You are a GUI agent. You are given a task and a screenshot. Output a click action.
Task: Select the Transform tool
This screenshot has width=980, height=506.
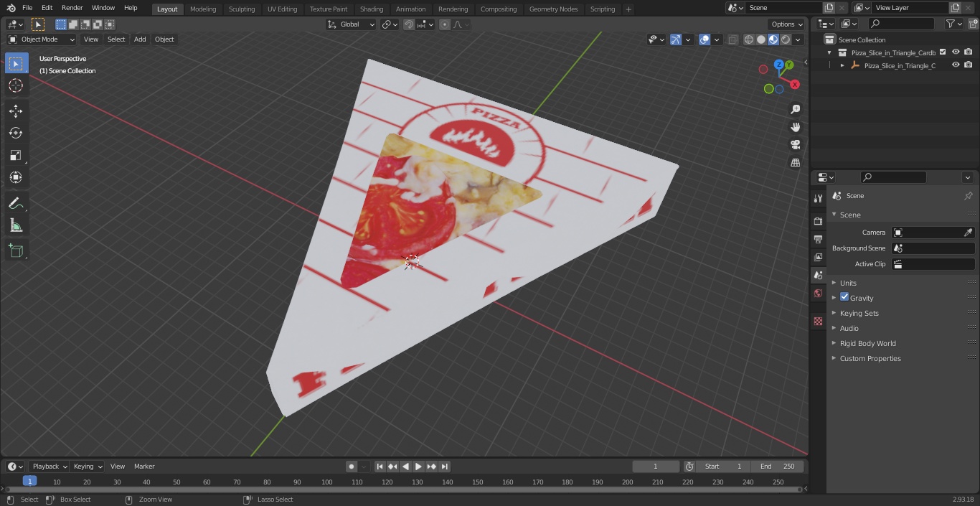pos(16,177)
